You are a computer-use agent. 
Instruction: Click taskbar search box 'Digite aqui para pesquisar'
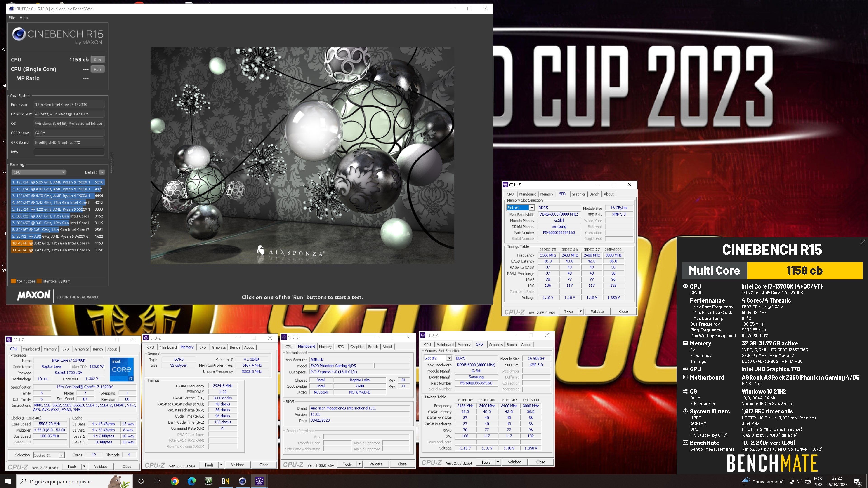point(74,481)
